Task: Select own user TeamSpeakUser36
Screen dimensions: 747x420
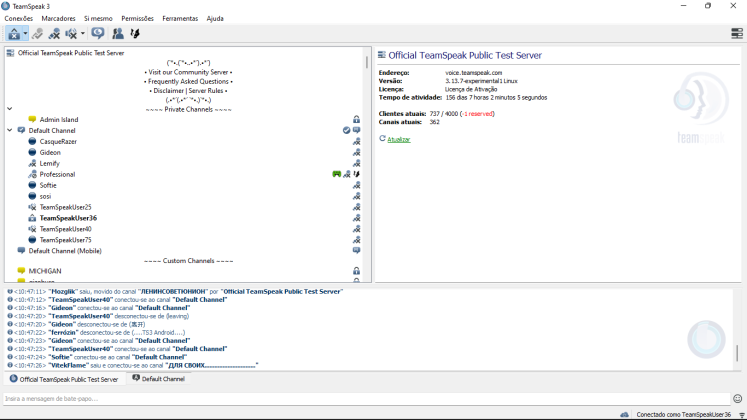Action: 68,218
